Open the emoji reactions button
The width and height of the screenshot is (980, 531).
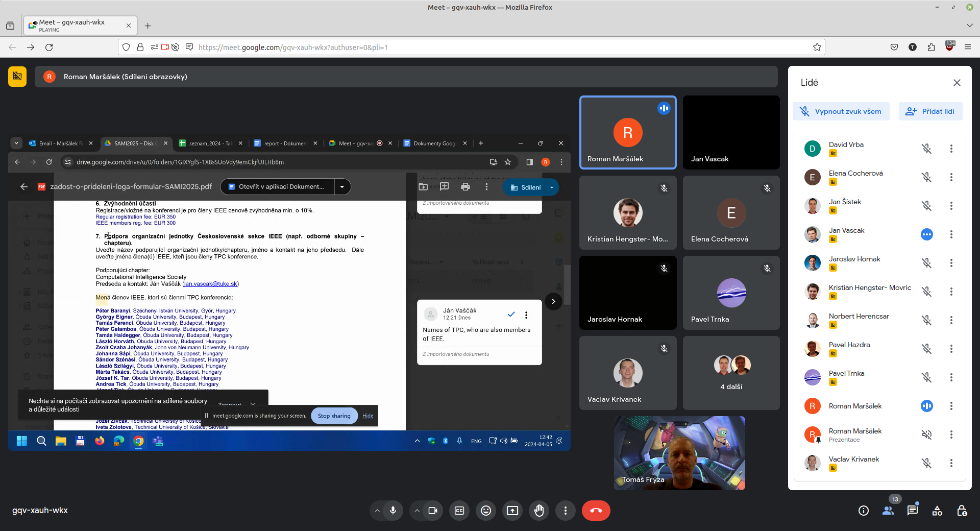pyautogui.click(x=486, y=511)
